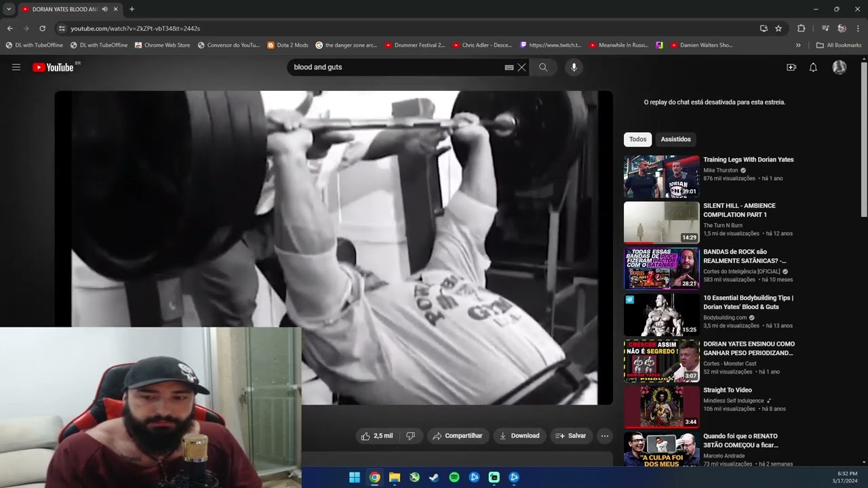Screen dimensions: 868x488
Task: Open the site information icon in address bar
Action: click(62, 28)
